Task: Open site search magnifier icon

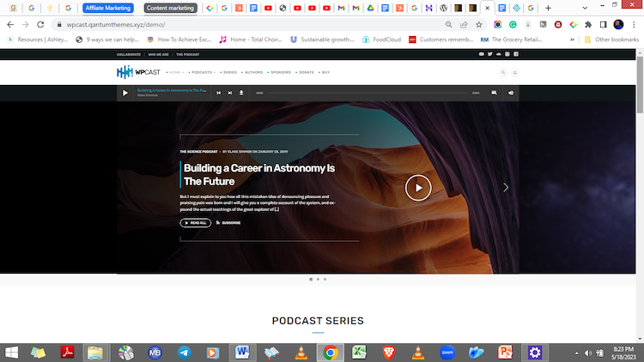Action: (503, 73)
